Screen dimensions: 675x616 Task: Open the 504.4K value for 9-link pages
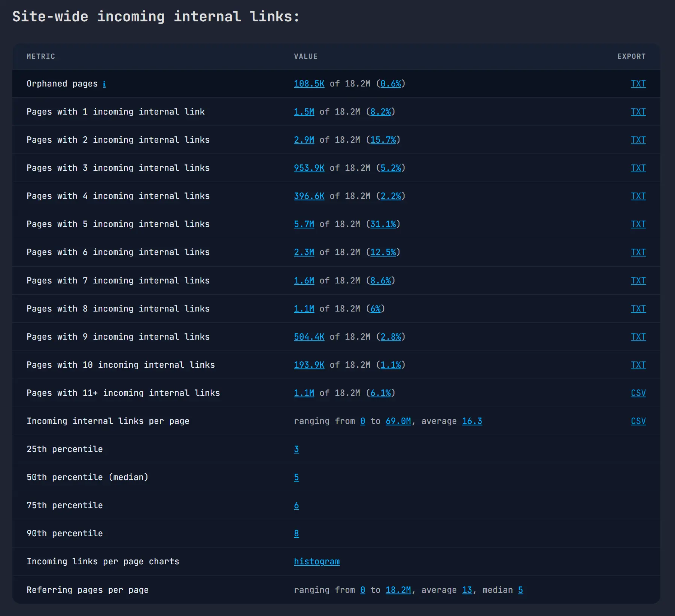click(309, 337)
